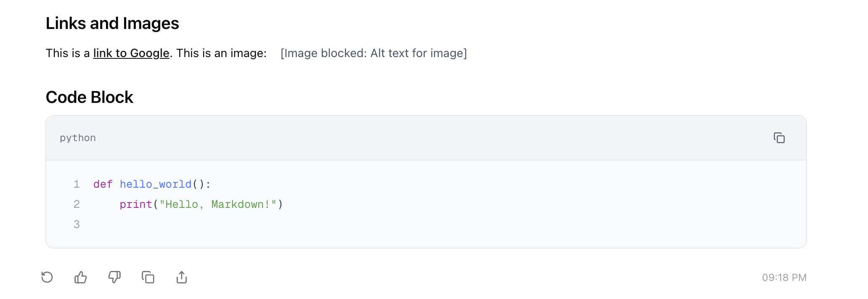
Task: Click the 'Links and Images' heading
Action: pyautogui.click(x=112, y=24)
